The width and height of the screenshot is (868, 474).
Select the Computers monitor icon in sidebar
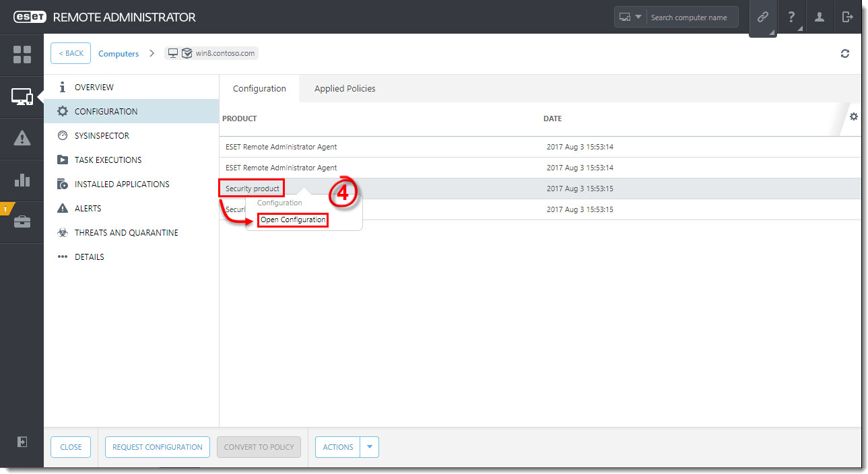22,97
